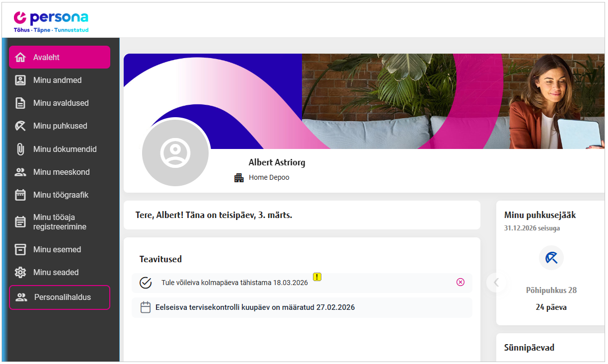Click the Minu andmed person icon
Screen dimensions: 608x364
pos(20,80)
